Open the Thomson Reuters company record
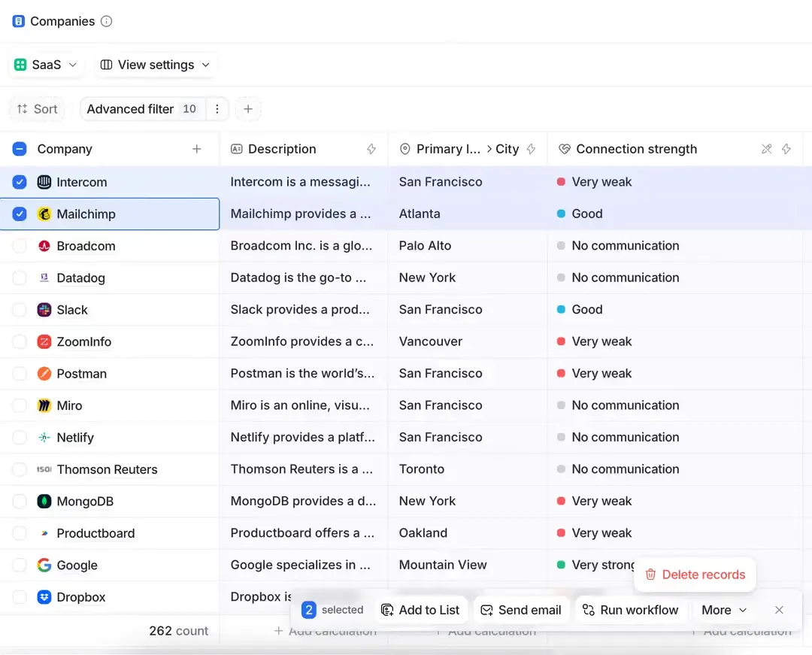Screen dimensions: 812x655 107,470
